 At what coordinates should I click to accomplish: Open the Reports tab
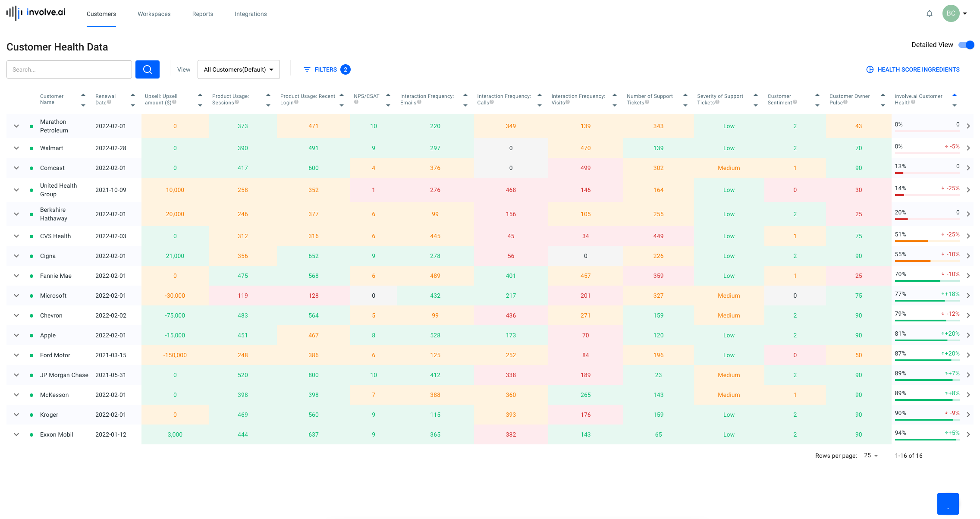point(203,14)
